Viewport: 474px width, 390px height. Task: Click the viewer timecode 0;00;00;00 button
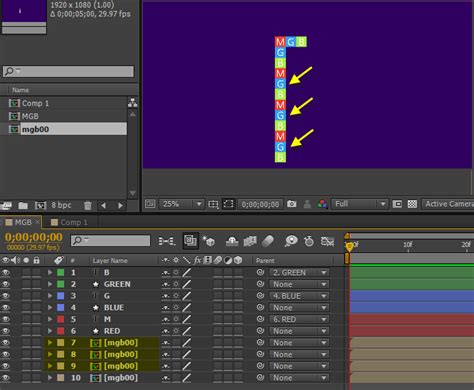pyautogui.click(x=260, y=204)
